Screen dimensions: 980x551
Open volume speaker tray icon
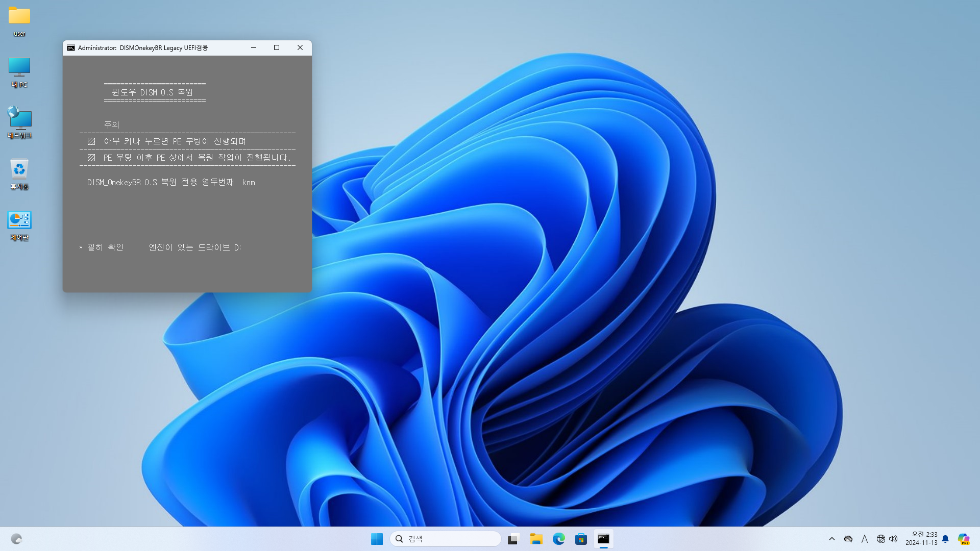coord(893,539)
